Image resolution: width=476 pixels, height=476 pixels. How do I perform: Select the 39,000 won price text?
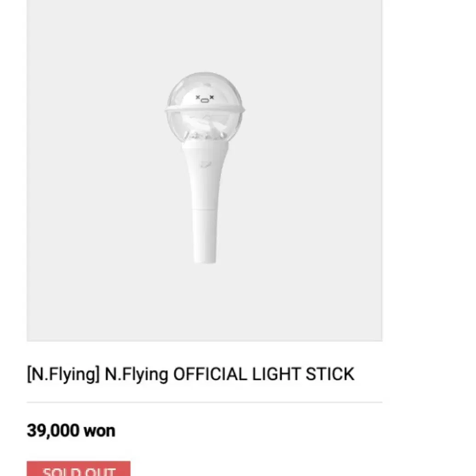[71, 430]
